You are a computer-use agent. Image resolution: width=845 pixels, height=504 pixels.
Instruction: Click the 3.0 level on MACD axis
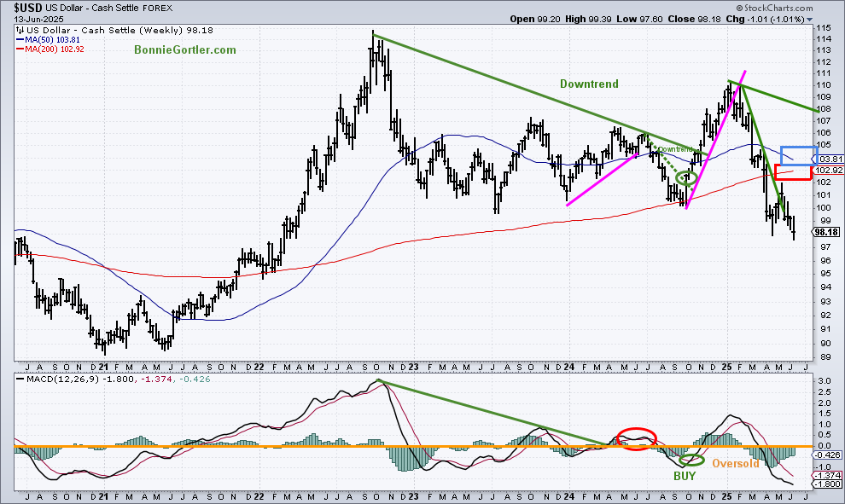coord(824,381)
